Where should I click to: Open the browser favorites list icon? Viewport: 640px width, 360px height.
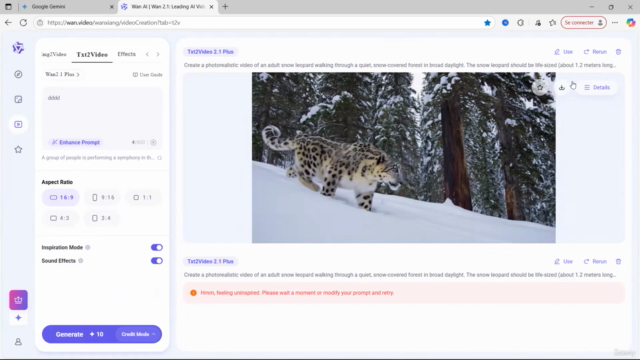pos(553,22)
